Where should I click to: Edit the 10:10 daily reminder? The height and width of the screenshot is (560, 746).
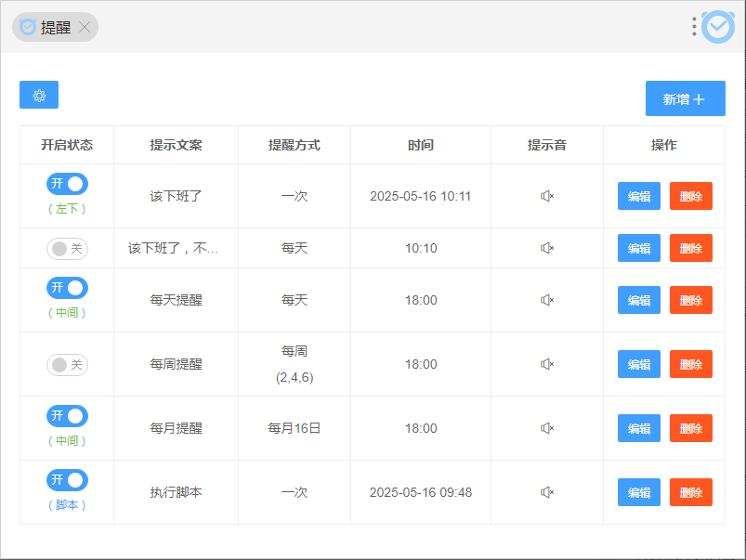[639, 248]
